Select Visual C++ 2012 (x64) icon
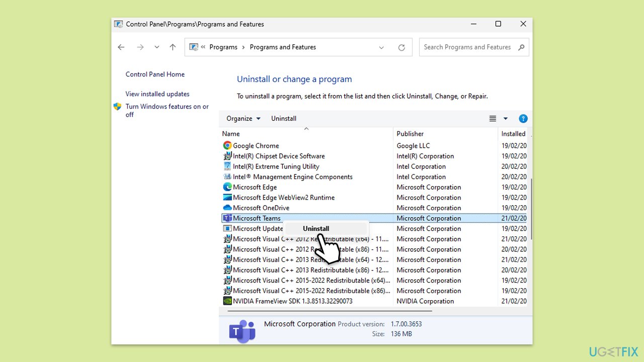 pos(227,239)
